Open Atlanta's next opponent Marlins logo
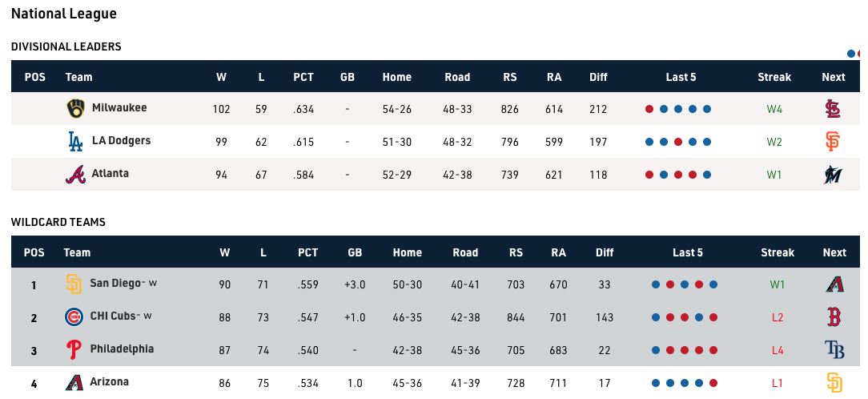The image size is (868, 399). (833, 175)
